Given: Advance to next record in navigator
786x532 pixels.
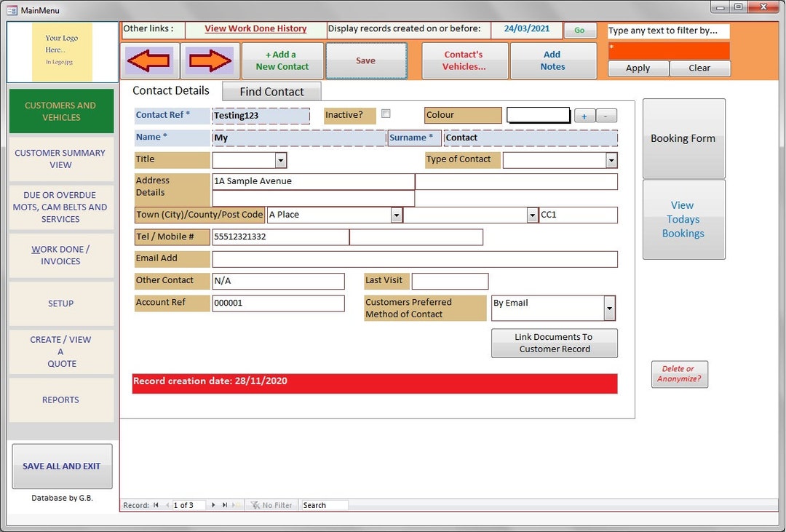Looking at the screenshot, I should (x=213, y=504).
